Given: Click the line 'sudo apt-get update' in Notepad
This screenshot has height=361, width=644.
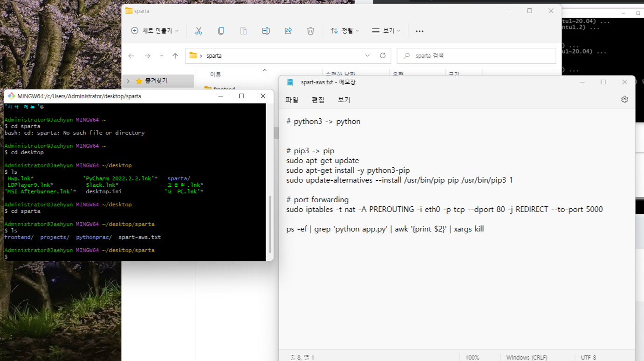Looking at the screenshot, I should [322, 161].
